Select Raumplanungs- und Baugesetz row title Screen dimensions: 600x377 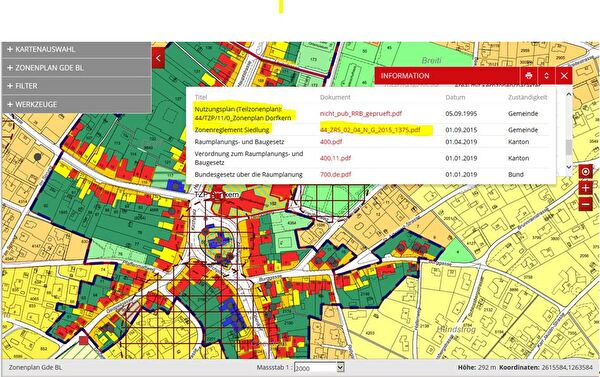(x=240, y=142)
